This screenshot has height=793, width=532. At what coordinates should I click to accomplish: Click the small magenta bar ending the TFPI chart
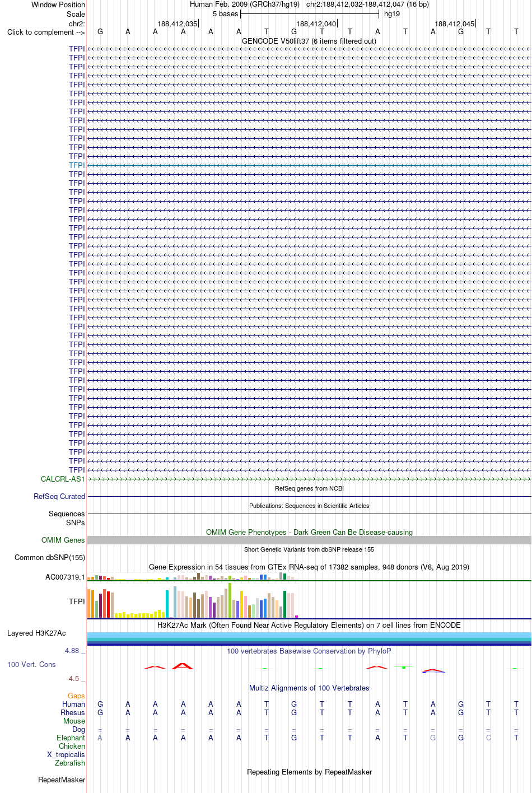[x=296, y=617]
